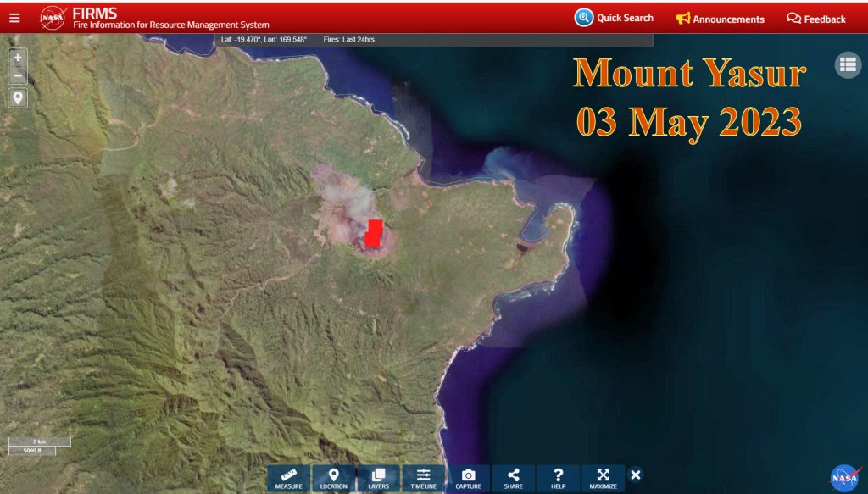Capture a map screenshot
Image resolution: width=868 pixels, height=494 pixels.
468,478
